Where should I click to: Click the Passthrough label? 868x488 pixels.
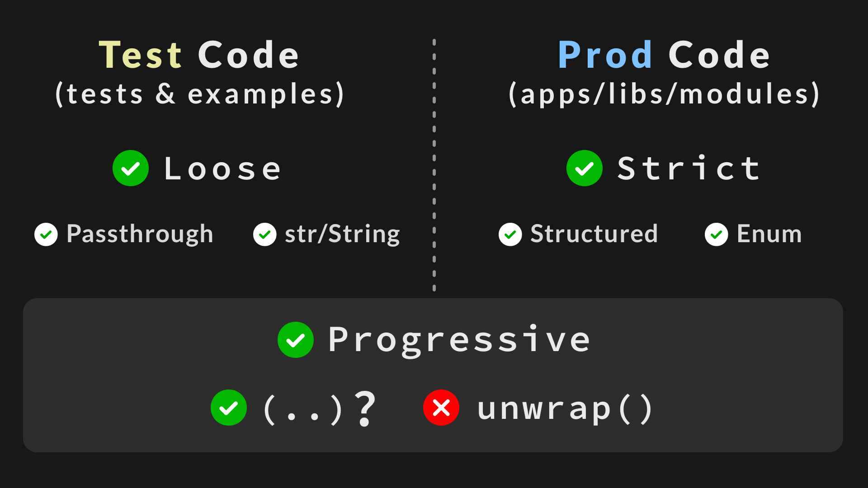point(140,235)
